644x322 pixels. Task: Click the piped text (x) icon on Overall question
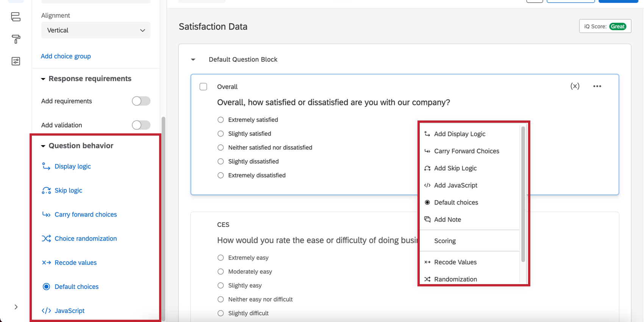point(575,86)
